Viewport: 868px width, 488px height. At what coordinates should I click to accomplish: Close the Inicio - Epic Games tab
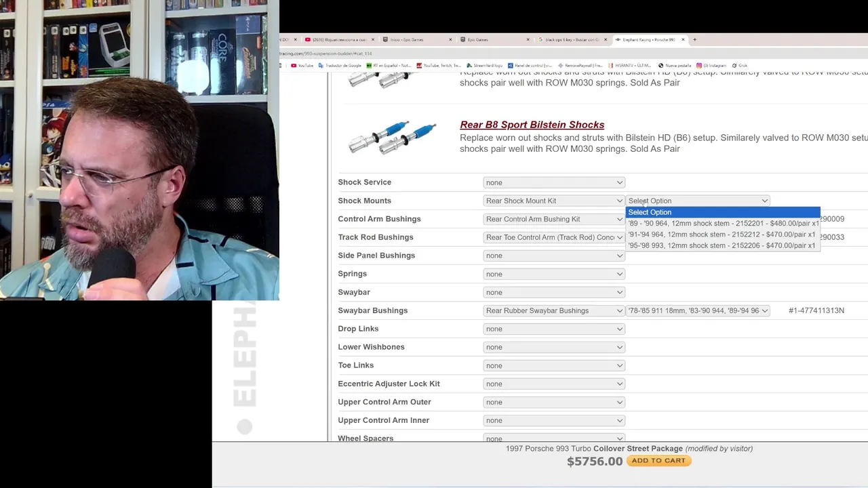pyautogui.click(x=450, y=39)
